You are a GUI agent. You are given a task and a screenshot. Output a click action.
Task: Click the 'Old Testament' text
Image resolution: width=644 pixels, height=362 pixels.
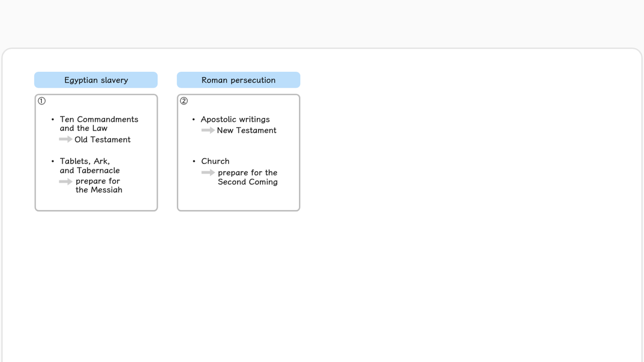(x=103, y=139)
